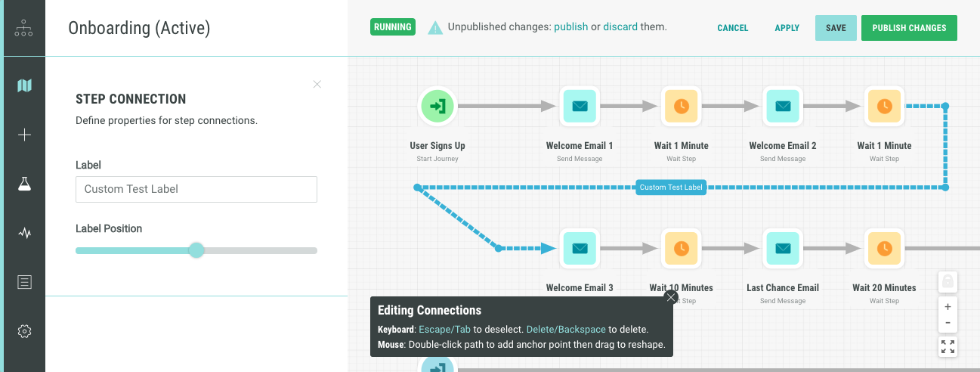Open the flask experiments sidebar icon

pyautogui.click(x=24, y=184)
